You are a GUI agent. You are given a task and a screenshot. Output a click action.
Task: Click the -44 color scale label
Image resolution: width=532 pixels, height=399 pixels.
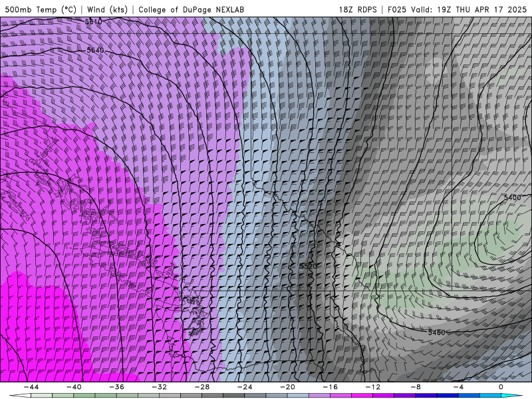[x=31, y=387]
